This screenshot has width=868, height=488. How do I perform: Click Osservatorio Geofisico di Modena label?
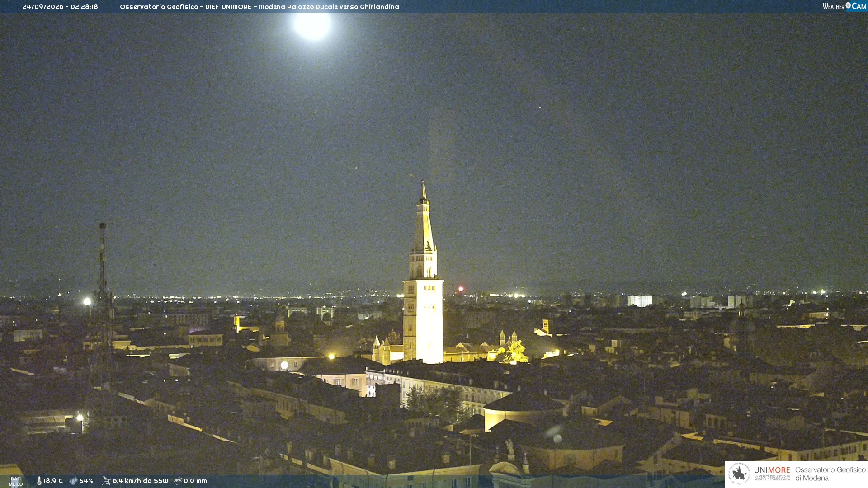pyautogui.click(x=830, y=474)
